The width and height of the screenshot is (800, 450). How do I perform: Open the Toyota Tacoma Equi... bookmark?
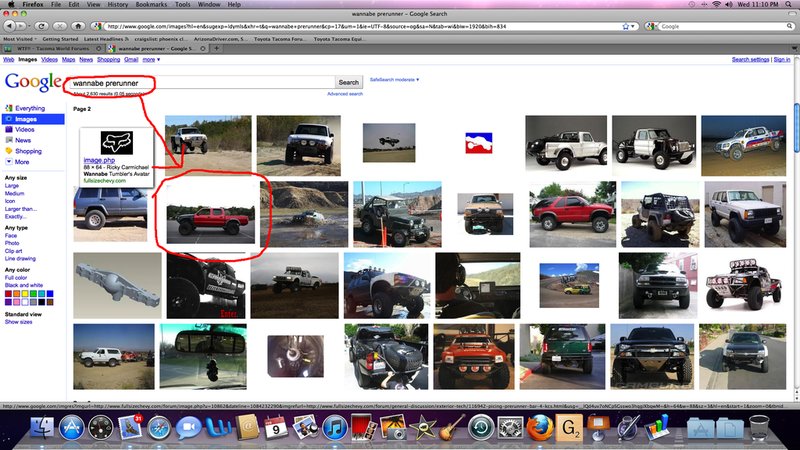(339, 39)
